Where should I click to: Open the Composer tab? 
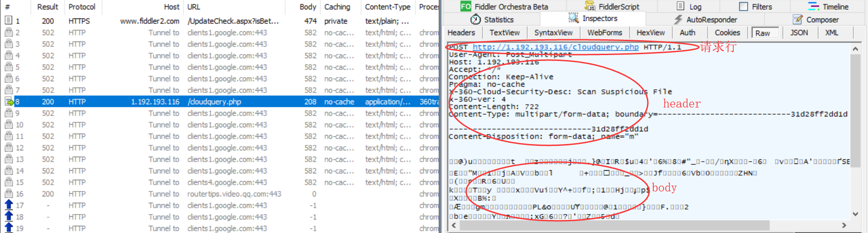click(x=815, y=19)
